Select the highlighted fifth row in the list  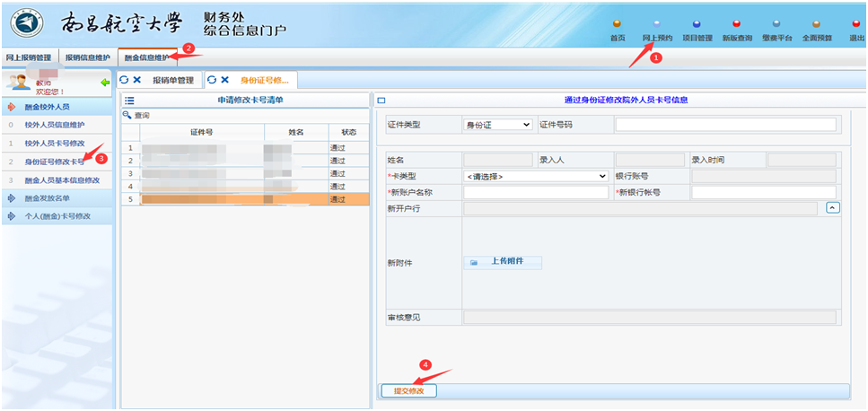pos(242,199)
